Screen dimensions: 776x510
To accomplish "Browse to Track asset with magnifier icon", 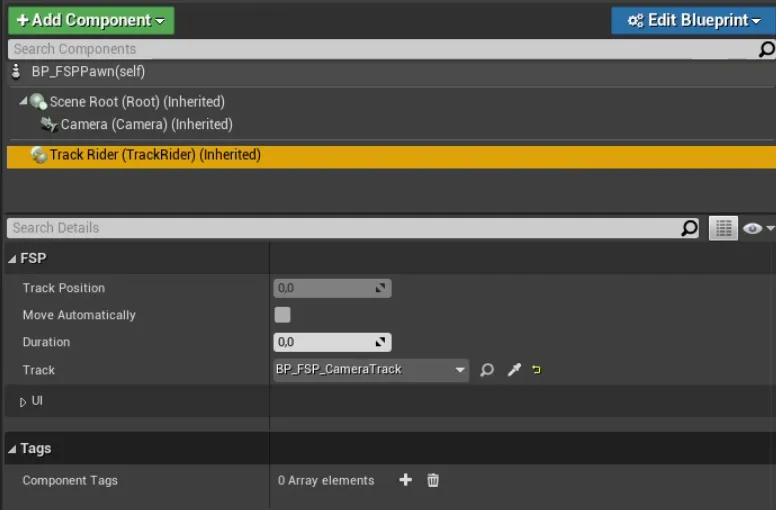I will (x=487, y=370).
